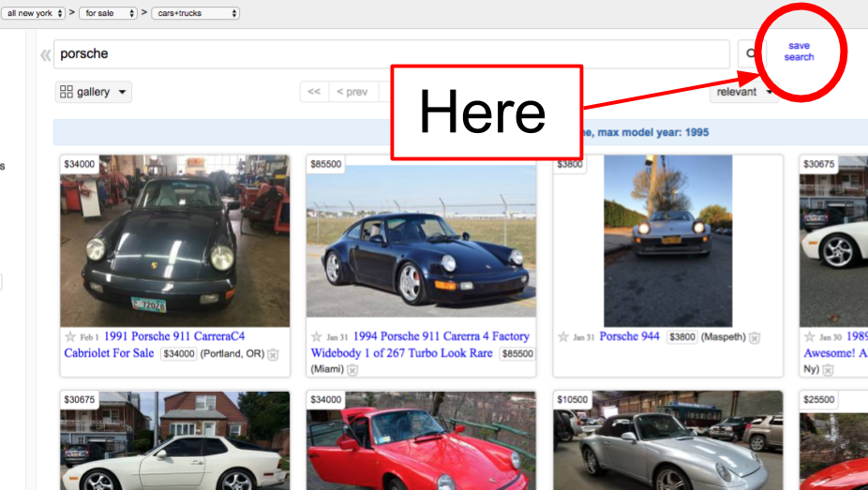Open '1994 Porsche 911 Carrera 4 Factory Widebody' link
The height and width of the screenshot is (490, 868).
tap(420, 345)
